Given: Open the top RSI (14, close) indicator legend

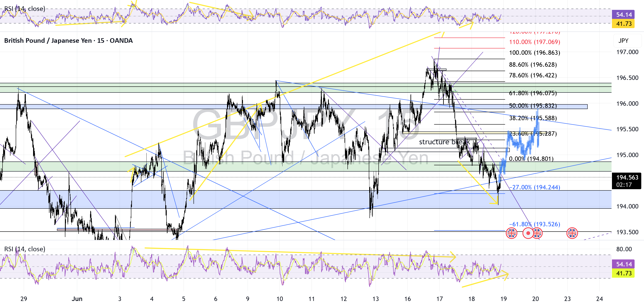Looking at the screenshot, I should point(25,9).
